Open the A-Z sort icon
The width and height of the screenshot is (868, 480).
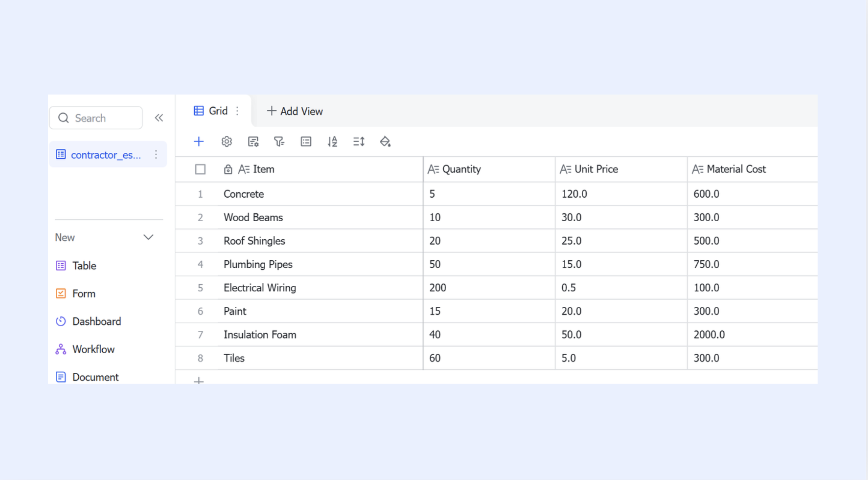tap(332, 142)
